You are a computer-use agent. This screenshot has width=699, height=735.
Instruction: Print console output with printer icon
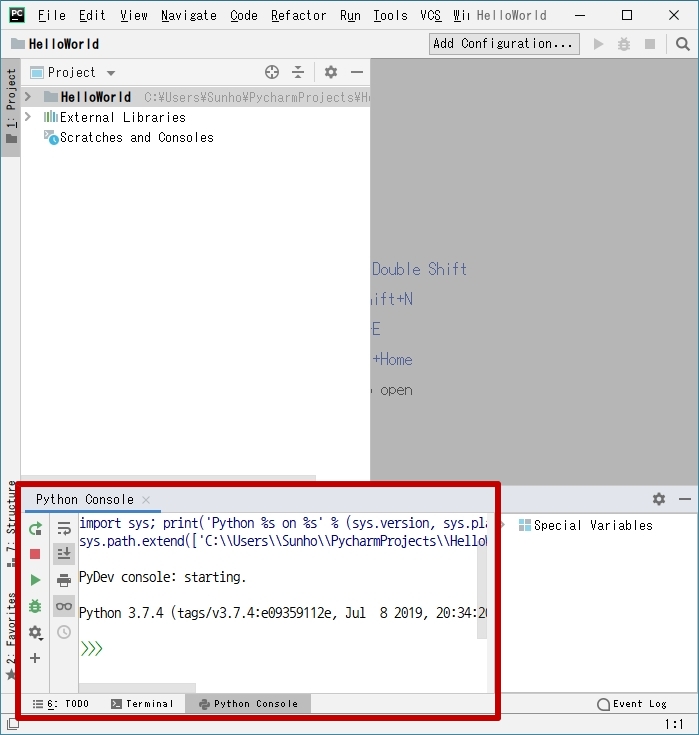(64, 580)
